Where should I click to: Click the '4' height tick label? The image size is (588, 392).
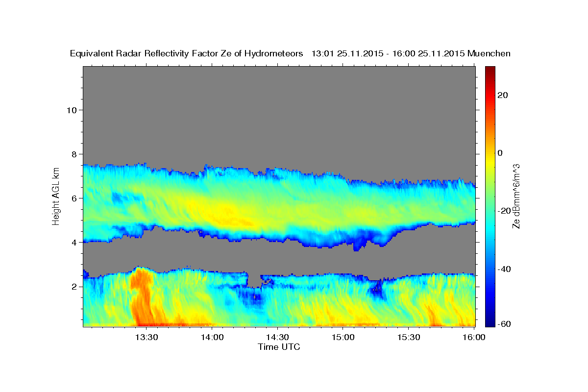[73, 243]
